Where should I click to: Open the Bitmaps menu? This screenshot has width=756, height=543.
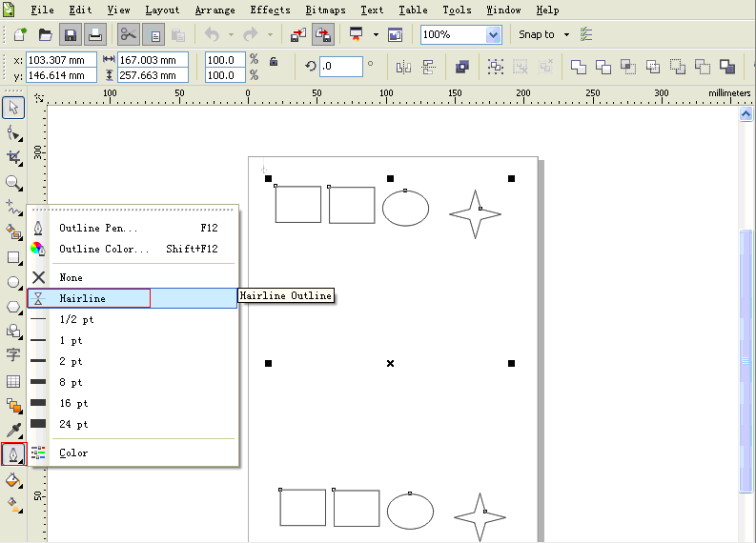[325, 10]
